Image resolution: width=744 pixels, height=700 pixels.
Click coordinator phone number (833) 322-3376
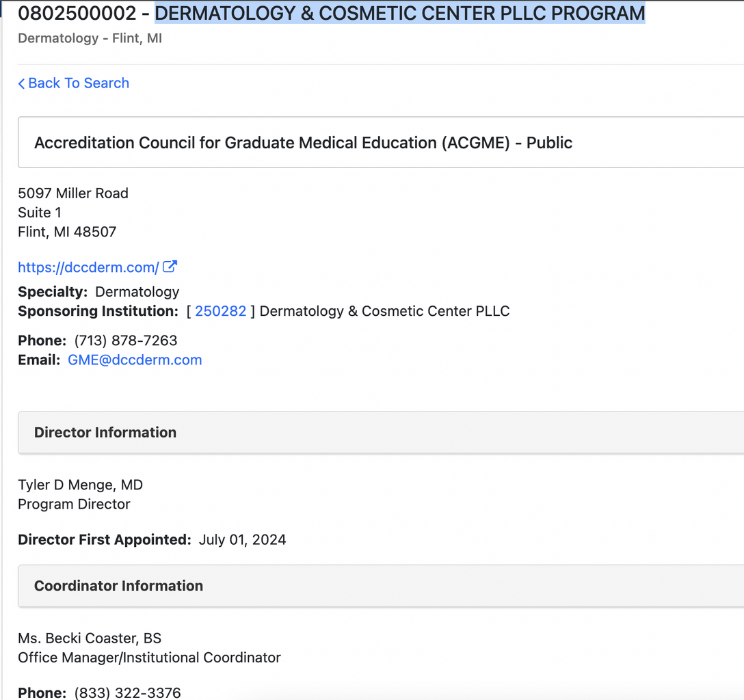coord(127,692)
